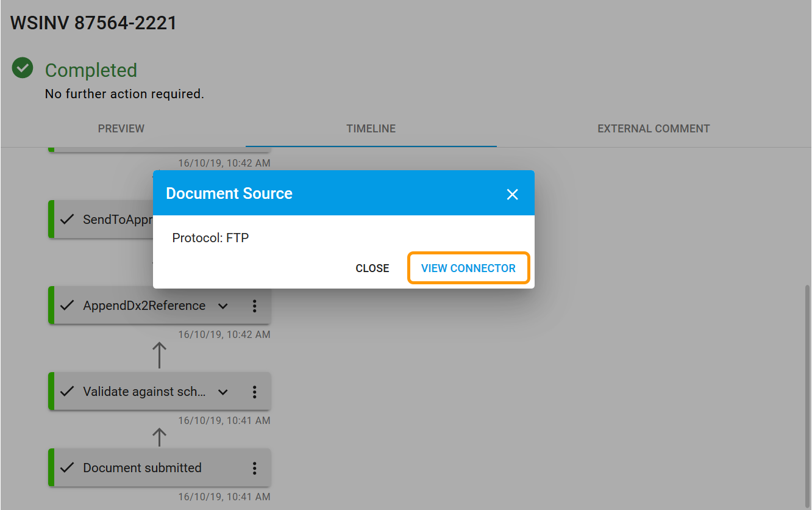The width and height of the screenshot is (812, 510).
Task: Open the Validate against schema kebab menu
Action: [255, 392]
